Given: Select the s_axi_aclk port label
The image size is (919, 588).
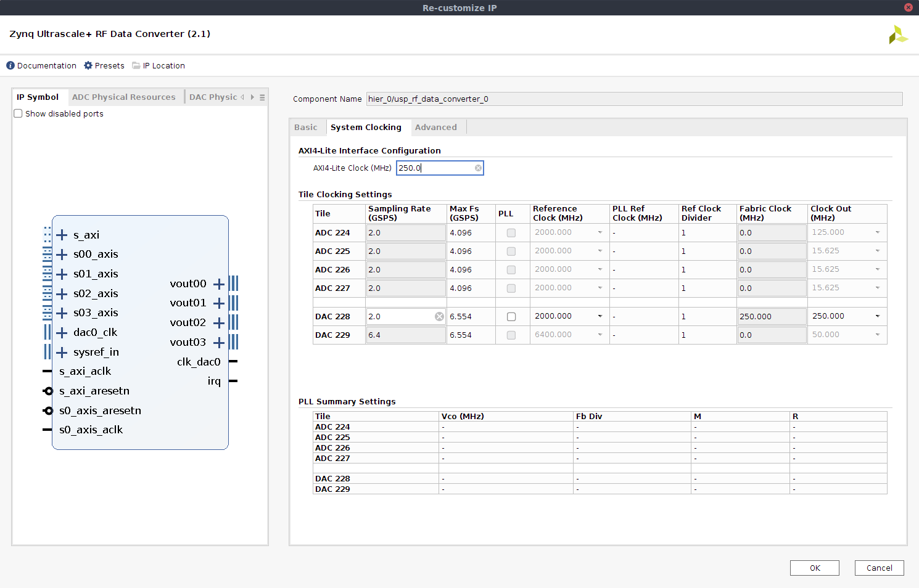Looking at the screenshot, I should [85, 372].
